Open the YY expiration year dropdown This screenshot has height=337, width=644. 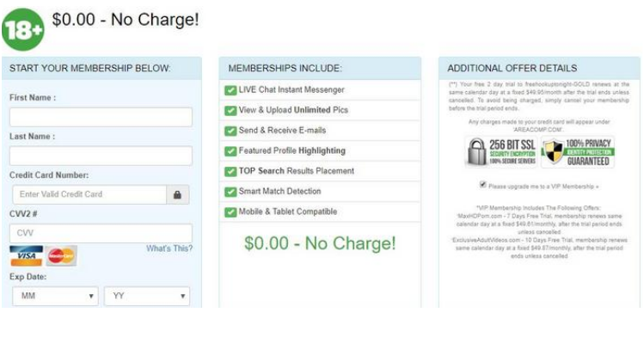[147, 296]
